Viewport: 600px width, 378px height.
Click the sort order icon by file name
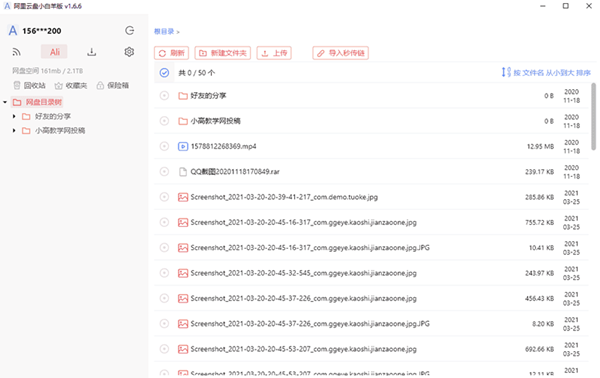pos(506,72)
